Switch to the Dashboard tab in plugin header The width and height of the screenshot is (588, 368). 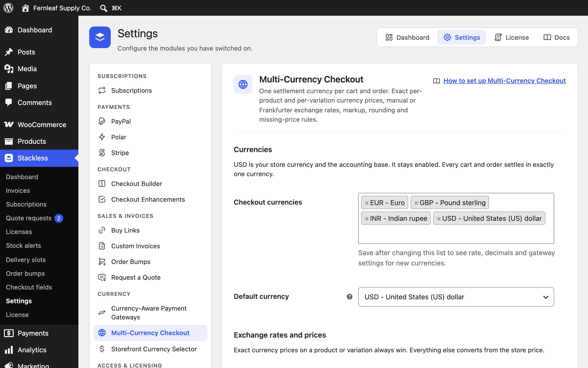407,37
